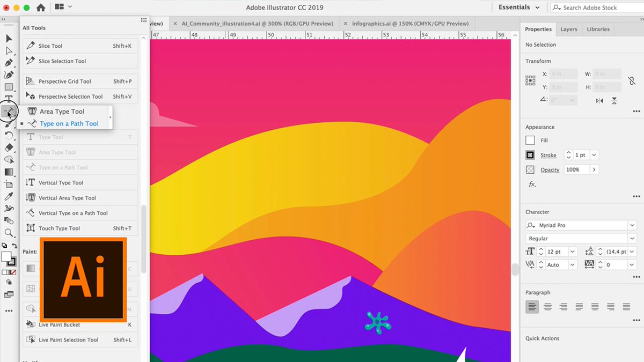Flip horizontally in Transform section
This screenshot has width=644, height=362.
[599, 101]
